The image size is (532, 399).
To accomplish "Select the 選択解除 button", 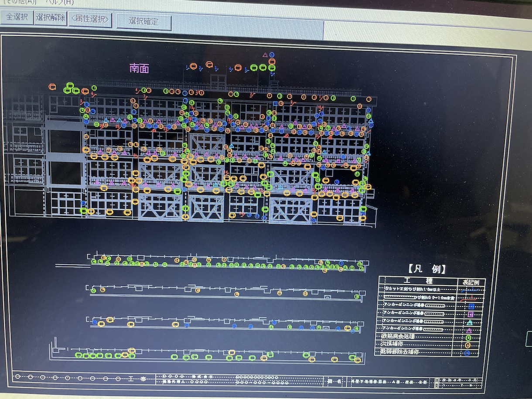I will point(50,18).
